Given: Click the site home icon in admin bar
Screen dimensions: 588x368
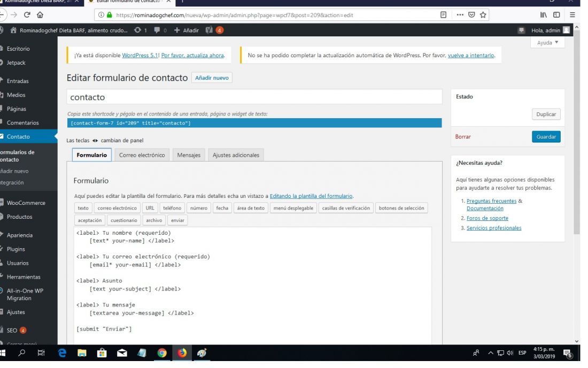Looking at the screenshot, I should (x=13, y=30).
